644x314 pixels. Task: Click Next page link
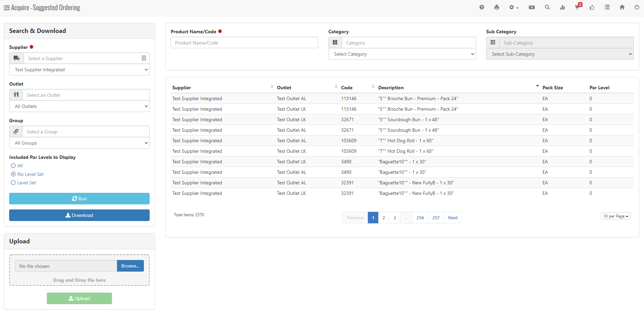(x=453, y=218)
